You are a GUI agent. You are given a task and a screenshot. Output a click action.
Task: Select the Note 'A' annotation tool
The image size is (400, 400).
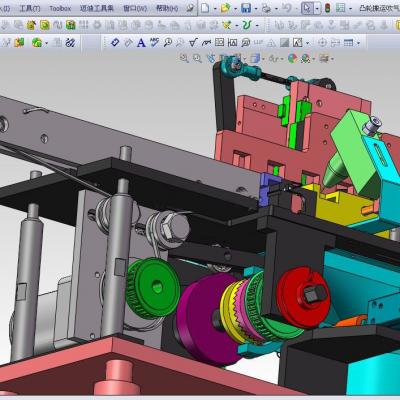(141, 43)
